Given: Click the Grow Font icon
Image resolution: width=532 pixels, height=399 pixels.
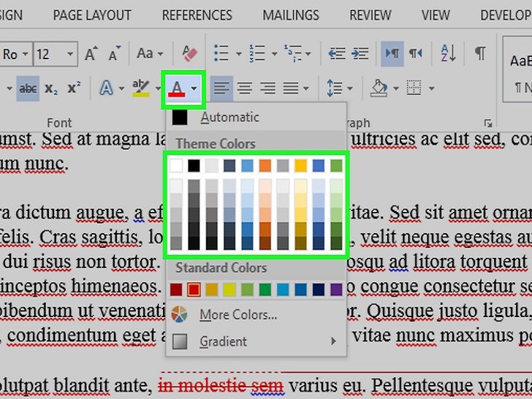Looking at the screenshot, I should point(91,53).
